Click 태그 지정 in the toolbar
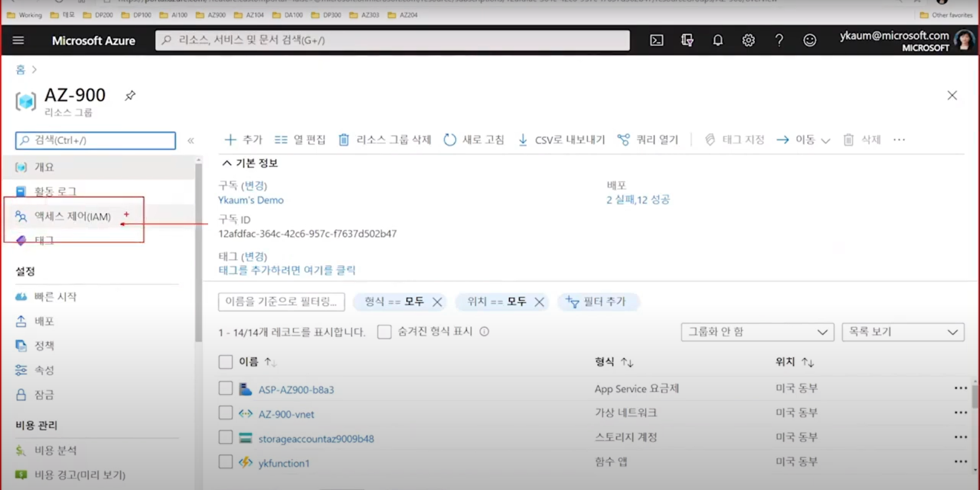 734,139
